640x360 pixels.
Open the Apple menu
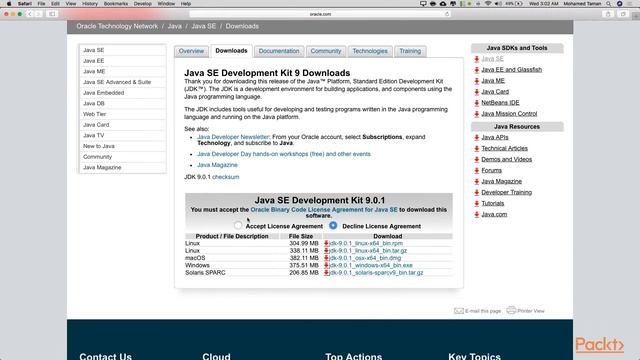point(9,4)
